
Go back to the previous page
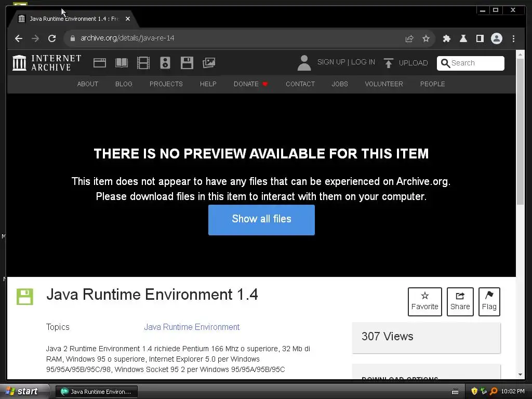point(19,38)
